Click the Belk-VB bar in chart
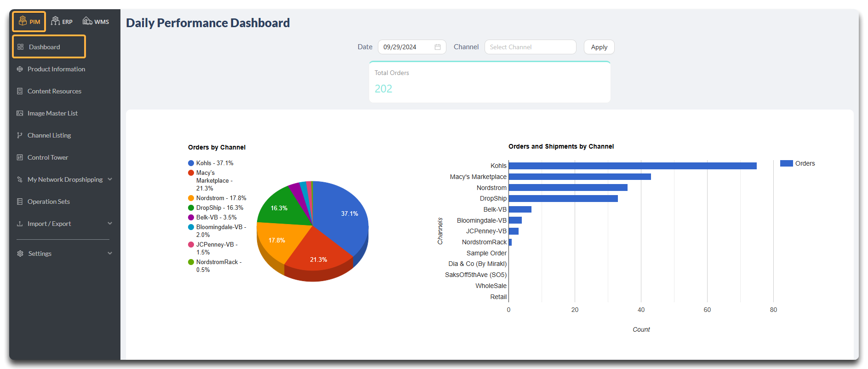 [520, 209]
